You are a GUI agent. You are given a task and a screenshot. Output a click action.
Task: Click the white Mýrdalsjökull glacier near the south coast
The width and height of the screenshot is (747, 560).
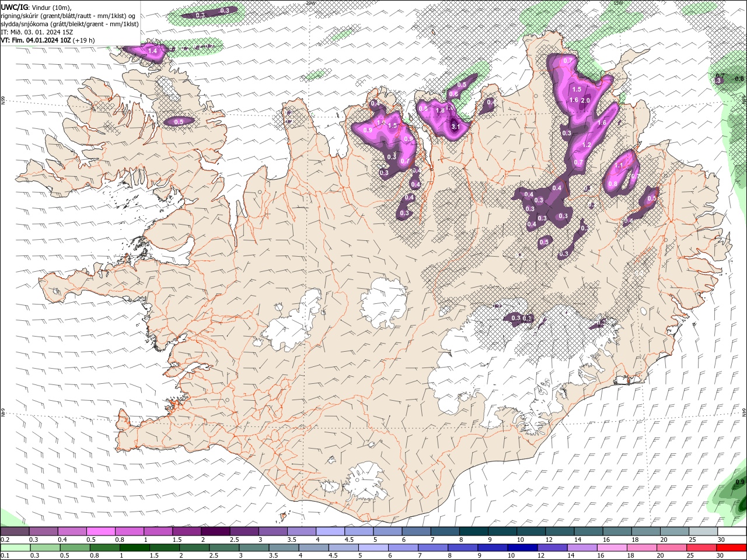click(x=365, y=481)
